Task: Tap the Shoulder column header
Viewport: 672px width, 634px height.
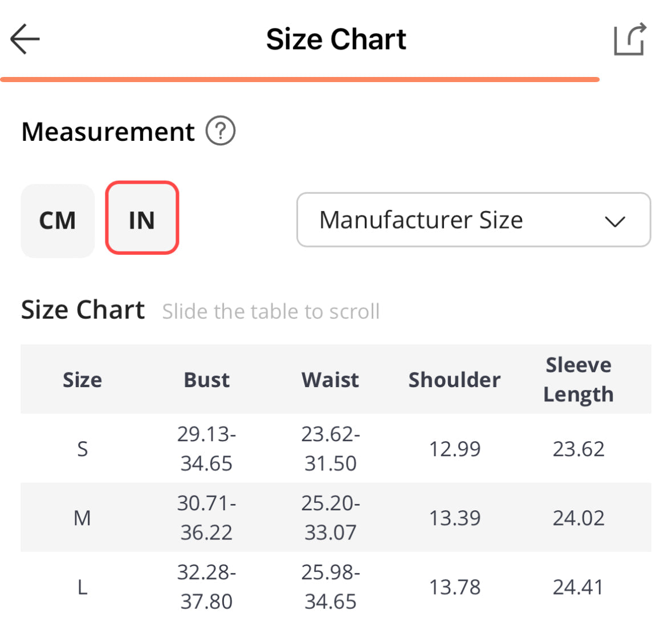Action: [x=454, y=380]
